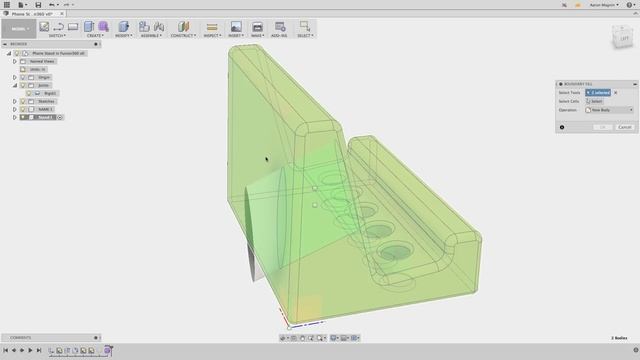Jump to timeline end
The image size is (640, 360).
[x=39, y=350]
